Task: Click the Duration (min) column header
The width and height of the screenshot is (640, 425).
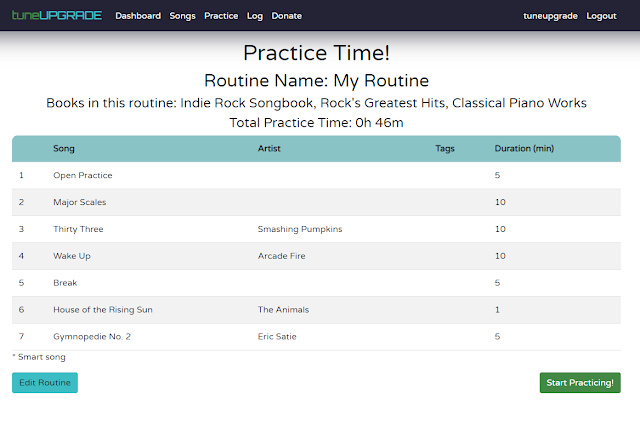Action: pos(524,149)
